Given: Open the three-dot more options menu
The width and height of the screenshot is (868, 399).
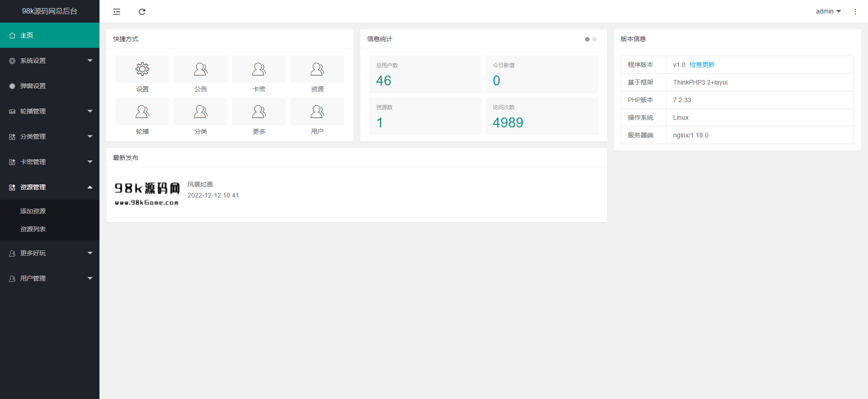Looking at the screenshot, I should (x=855, y=12).
